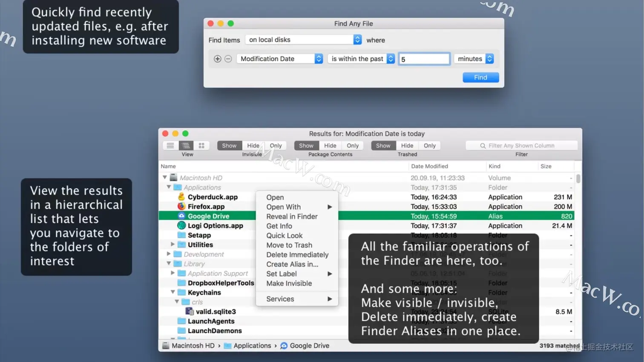Click the Setapp folder icon

coord(181,235)
